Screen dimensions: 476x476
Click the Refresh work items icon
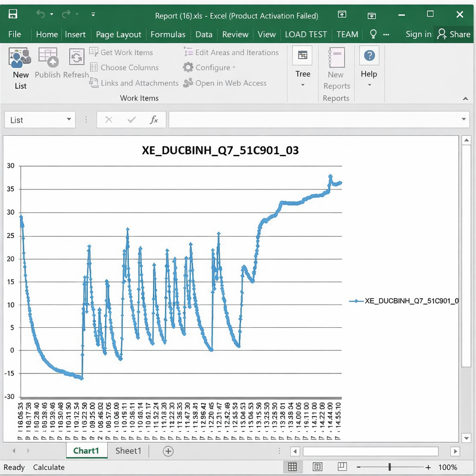coord(76,58)
